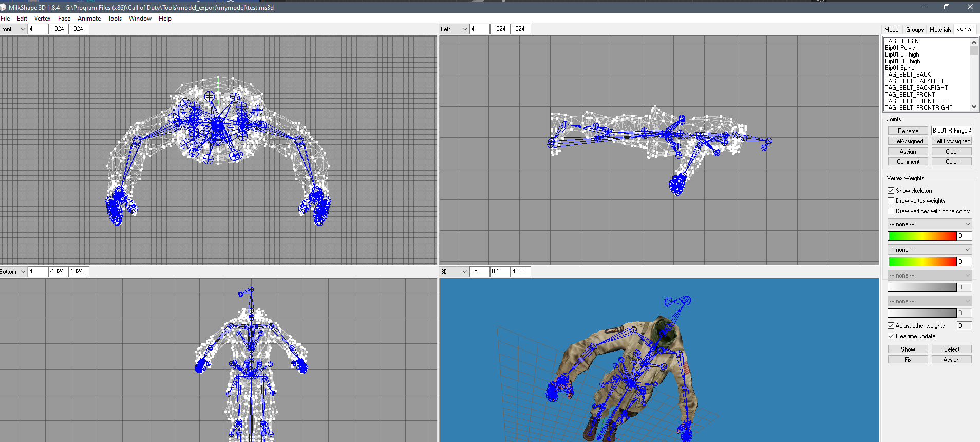Viewport: 980px width, 442px height.
Task: Click the Select button in Vertex Weights
Action: tap(952, 349)
